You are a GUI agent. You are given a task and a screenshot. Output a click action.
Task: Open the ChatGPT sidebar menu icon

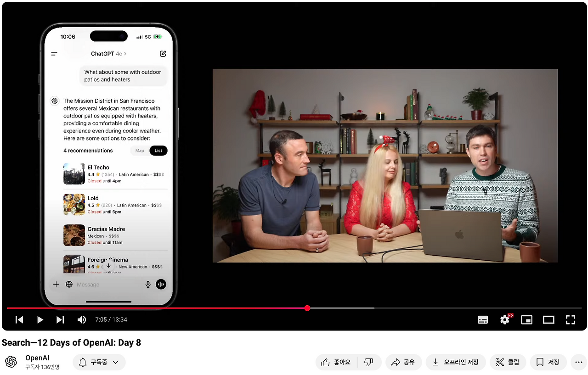pos(54,54)
